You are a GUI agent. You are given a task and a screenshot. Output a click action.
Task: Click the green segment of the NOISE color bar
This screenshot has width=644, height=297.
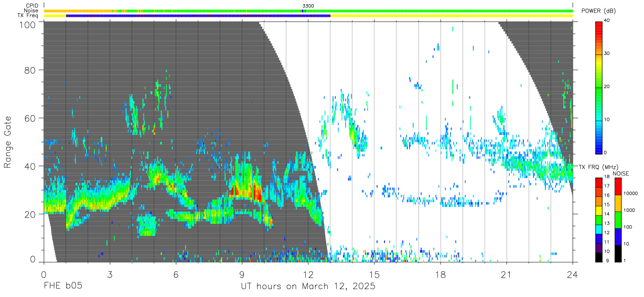617,220
